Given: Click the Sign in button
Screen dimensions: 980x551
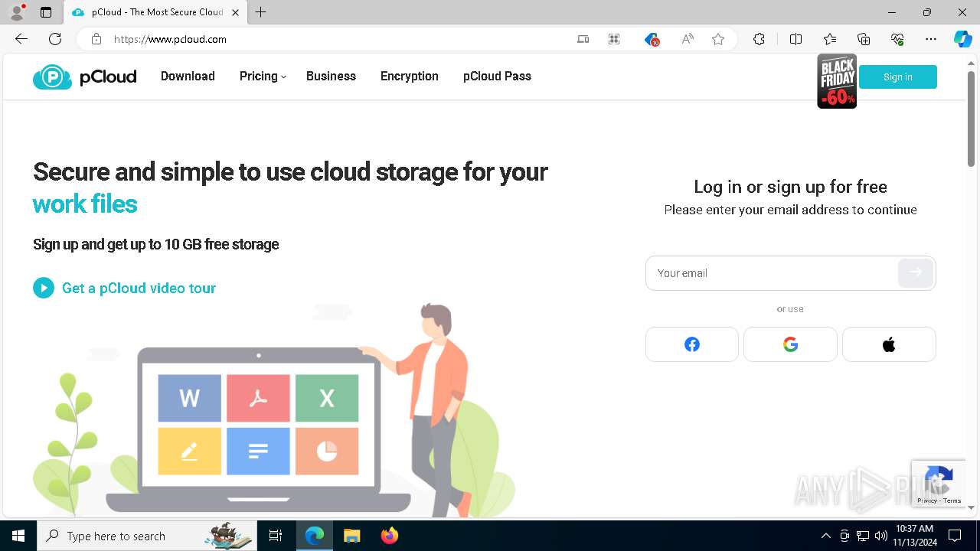Looking at the screenshot, I should point(897,77).
